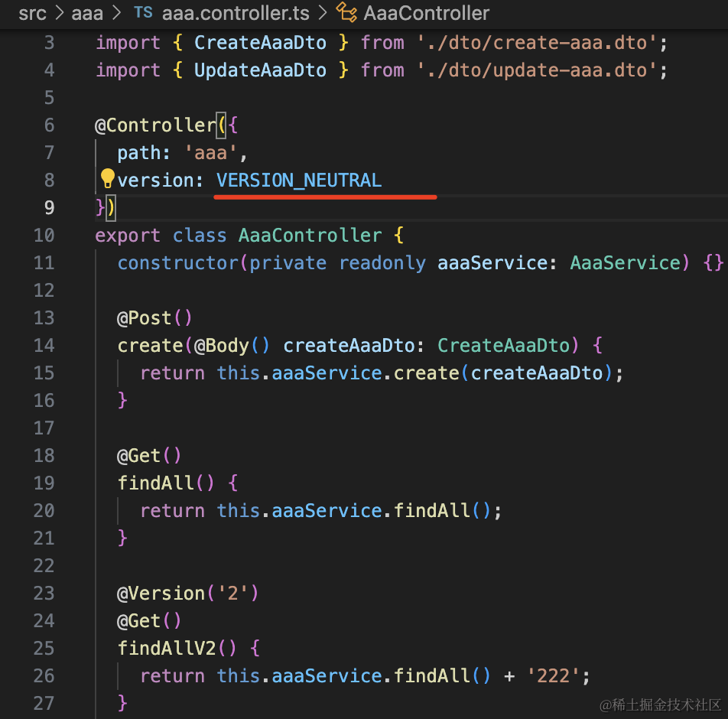Click the 'aaa' path string value
The width and height of the screenshot is (728, 719).
click(x=211, y=153)
